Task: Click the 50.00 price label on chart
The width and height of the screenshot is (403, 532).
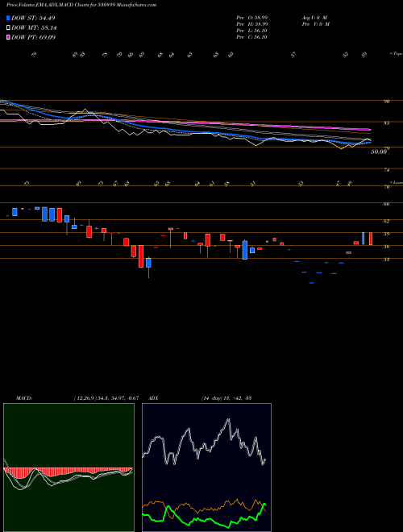Action: click(378, 152)
